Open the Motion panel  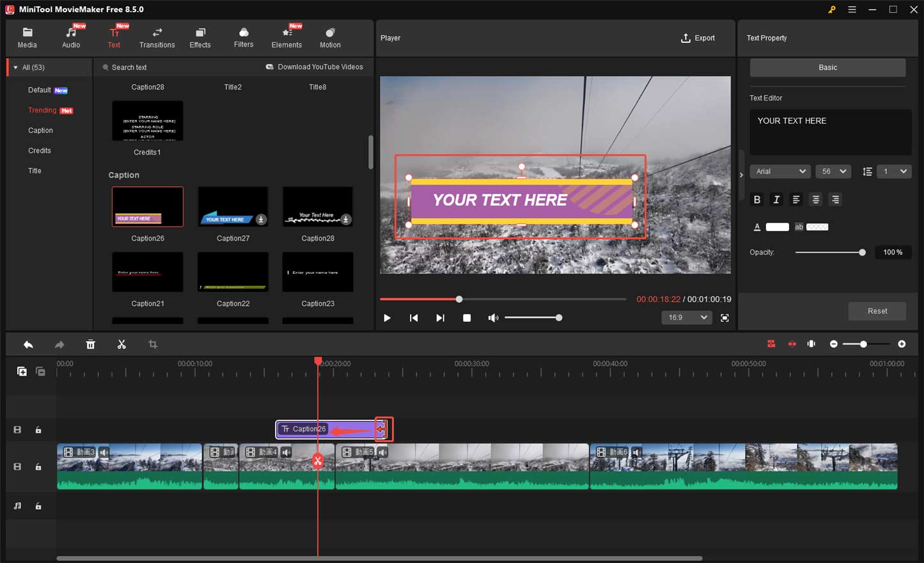tap(330, 36)
